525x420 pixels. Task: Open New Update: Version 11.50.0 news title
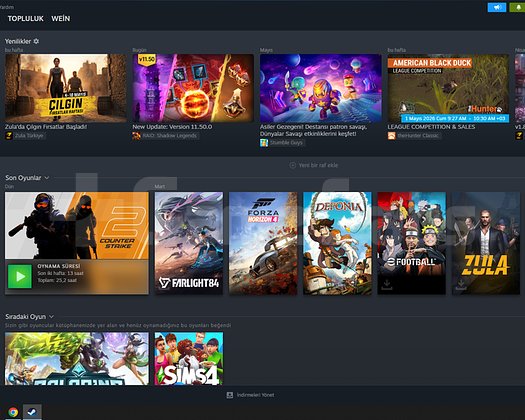click(172, 127)
